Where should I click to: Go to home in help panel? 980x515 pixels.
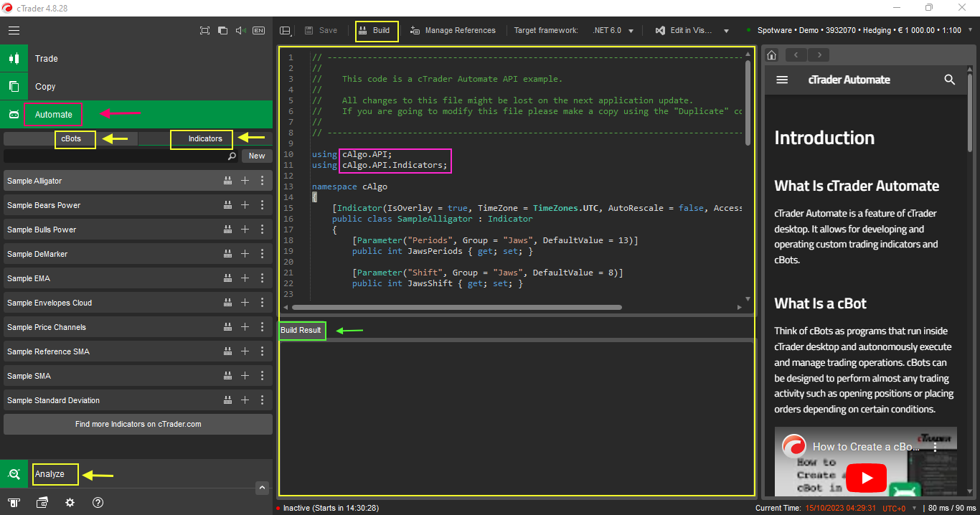point(772,55)
